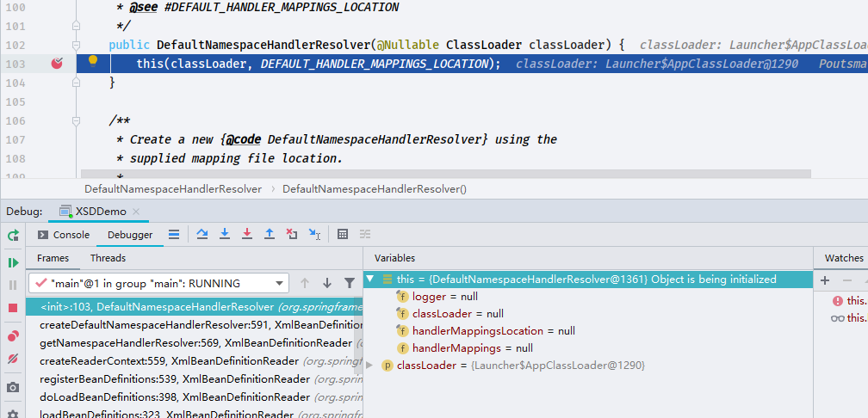The height and width of the screenshot is (418, 868).
Task: Open the Evaluate Expression calculator icon
Action: pos(343,235)
